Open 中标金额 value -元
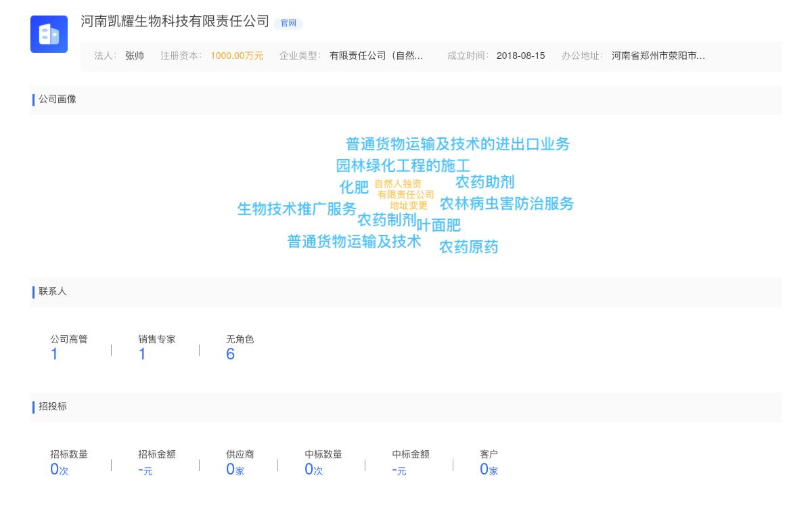 [x=399, y=470]
